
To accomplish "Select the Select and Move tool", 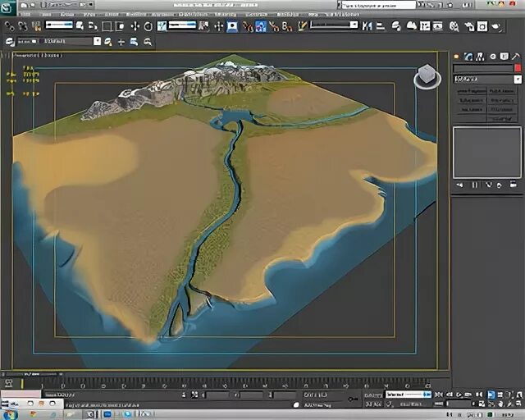I will click(x=134, y=26).
